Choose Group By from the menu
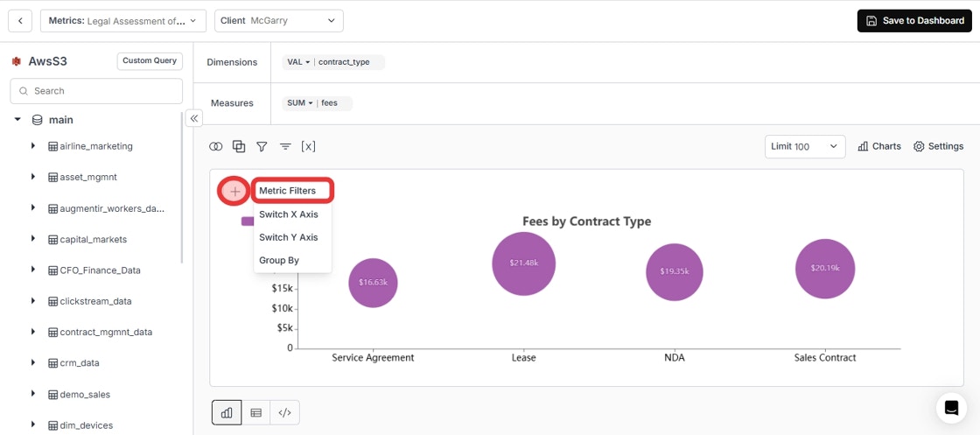Image resolution: width=980 pixels, height=435 pixels. tap(279, 260)
